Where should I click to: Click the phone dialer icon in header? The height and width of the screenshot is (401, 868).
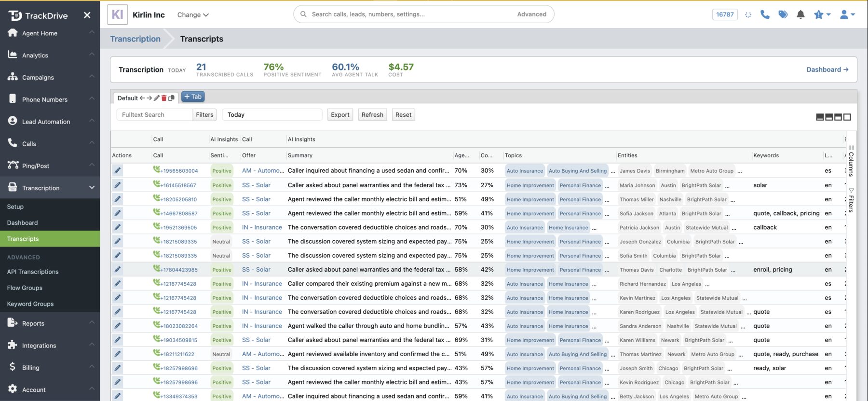[765, 14]
